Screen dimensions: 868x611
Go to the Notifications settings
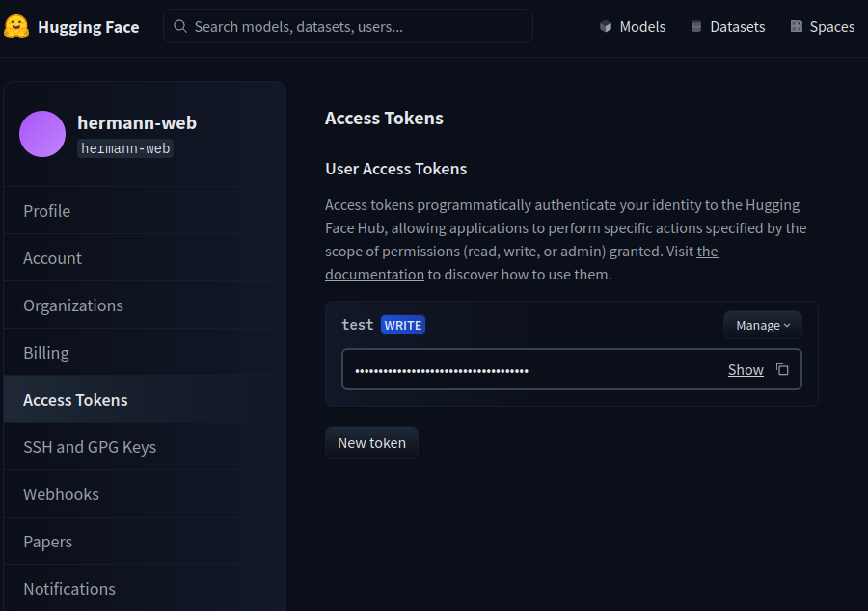68,588
